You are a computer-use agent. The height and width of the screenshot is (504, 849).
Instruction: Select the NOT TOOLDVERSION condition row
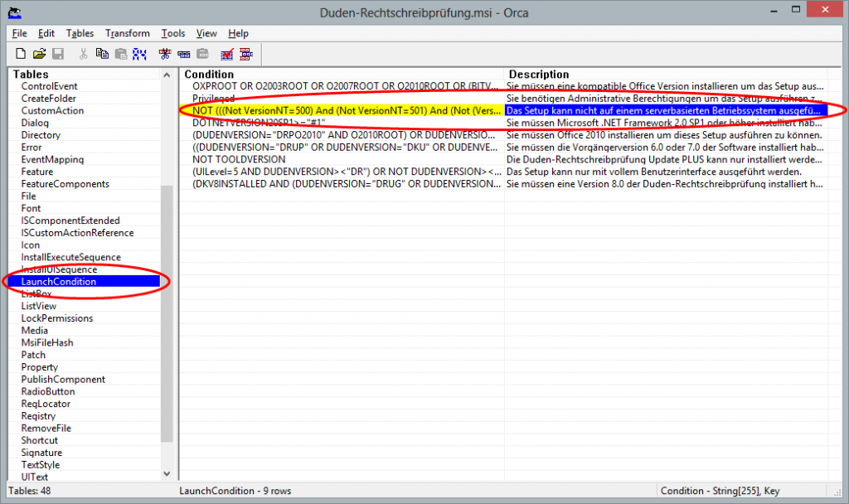click(x=239, y=159)
